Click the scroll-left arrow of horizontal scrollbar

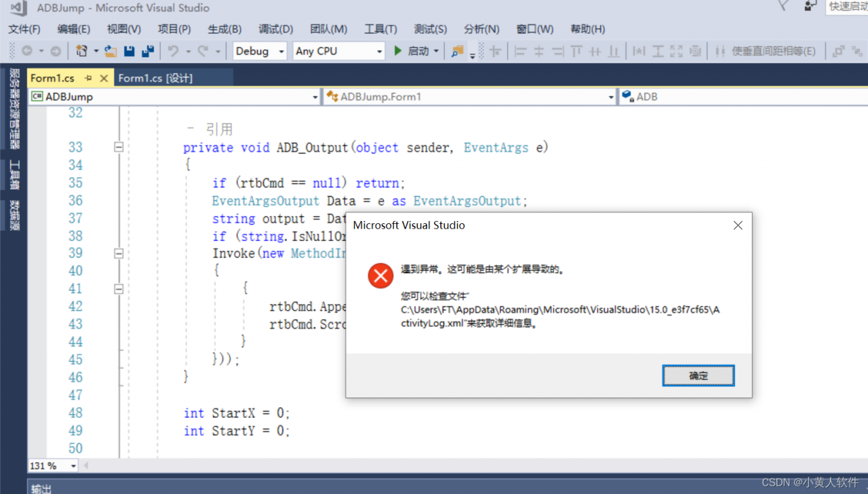pyautogui.click(x=87, y=466)
